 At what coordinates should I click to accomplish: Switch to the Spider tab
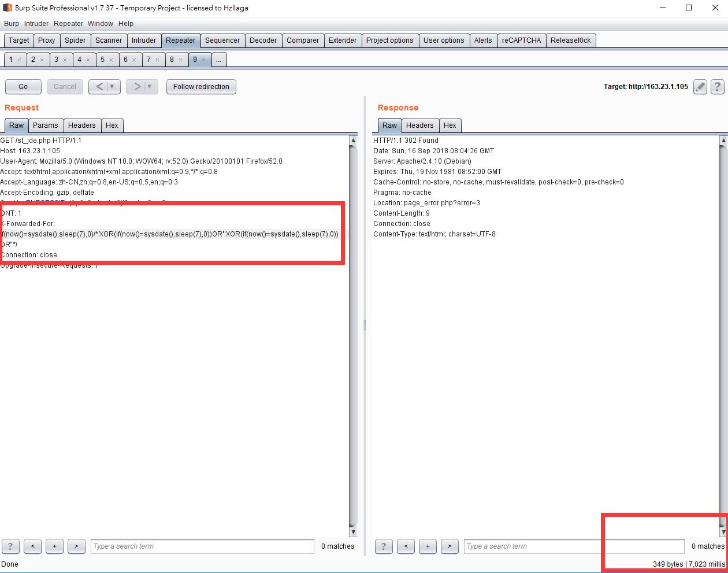pyautogui.click(x=75, y=40)
